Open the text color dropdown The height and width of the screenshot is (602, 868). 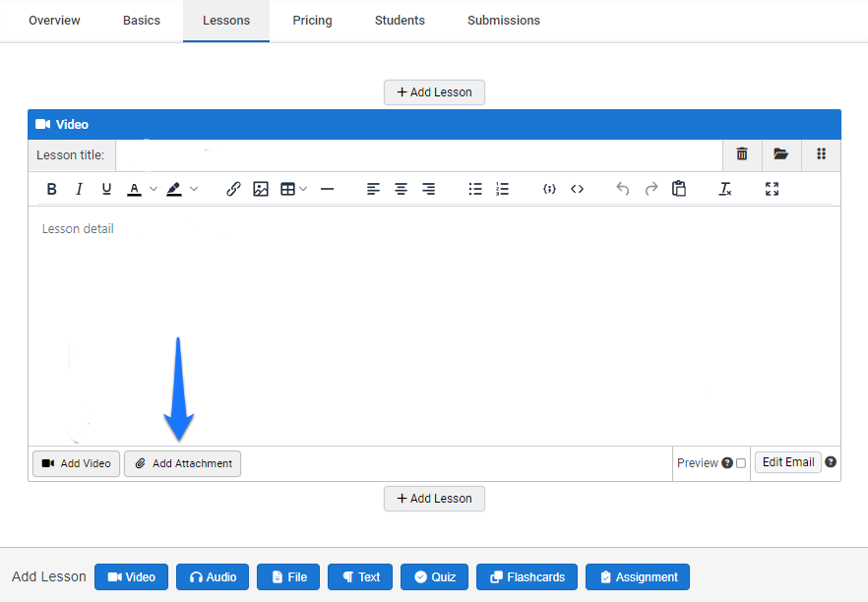[154, 189]
